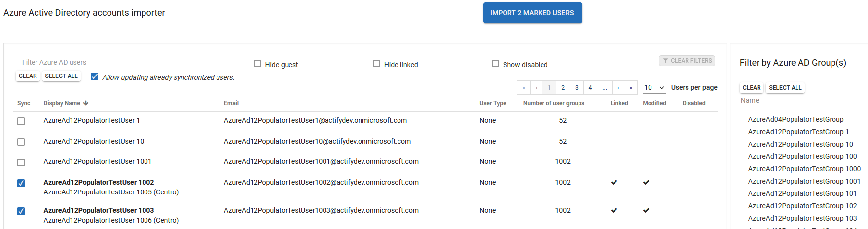Open the Users per page dropdown
Image resolution: width=868 pixels, height=229 pixels.
pyautogui.click(x=654, y=87)
